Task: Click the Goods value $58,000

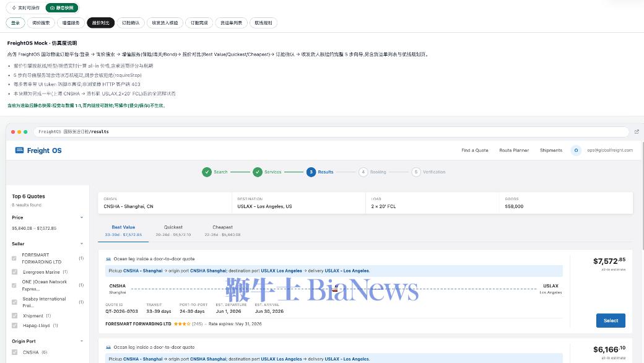Action: [x=514, y=206]
